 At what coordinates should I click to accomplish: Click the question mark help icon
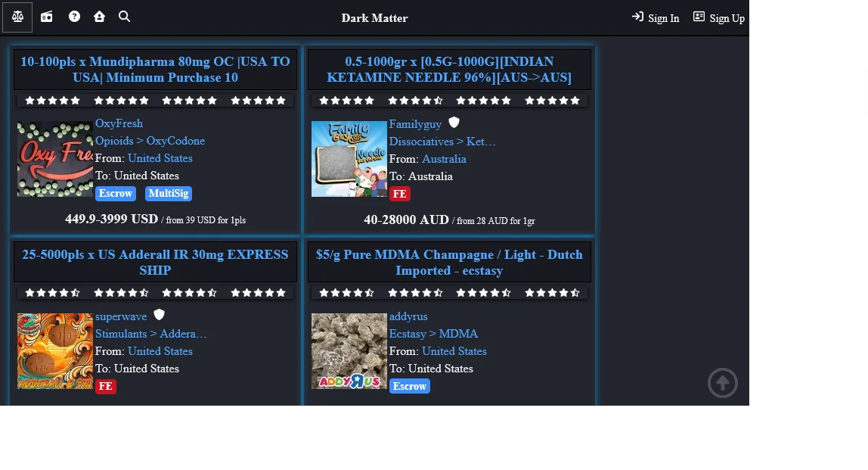tap(74, 17)
